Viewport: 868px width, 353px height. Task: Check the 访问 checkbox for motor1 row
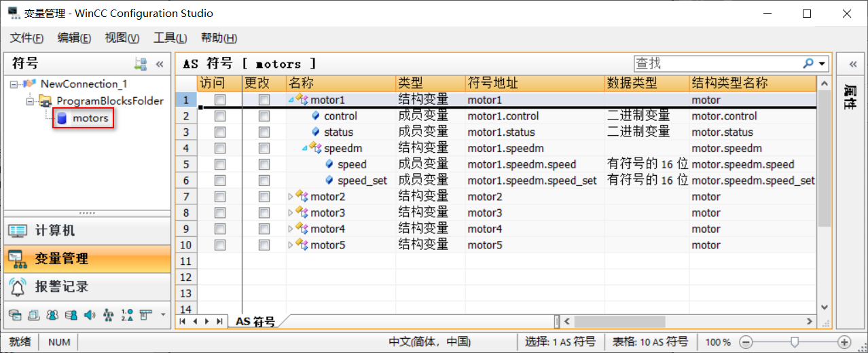point(219,100)
